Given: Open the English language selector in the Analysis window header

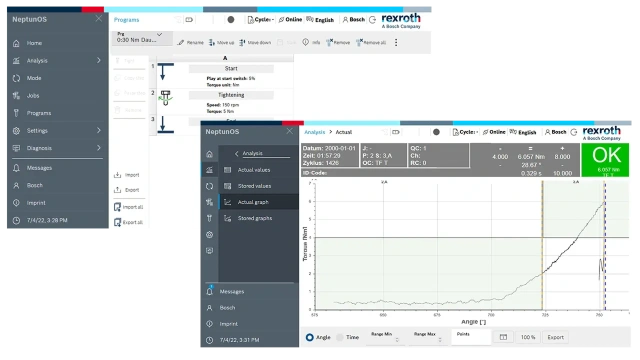Looking at the screenshot, I should point(522,132).
